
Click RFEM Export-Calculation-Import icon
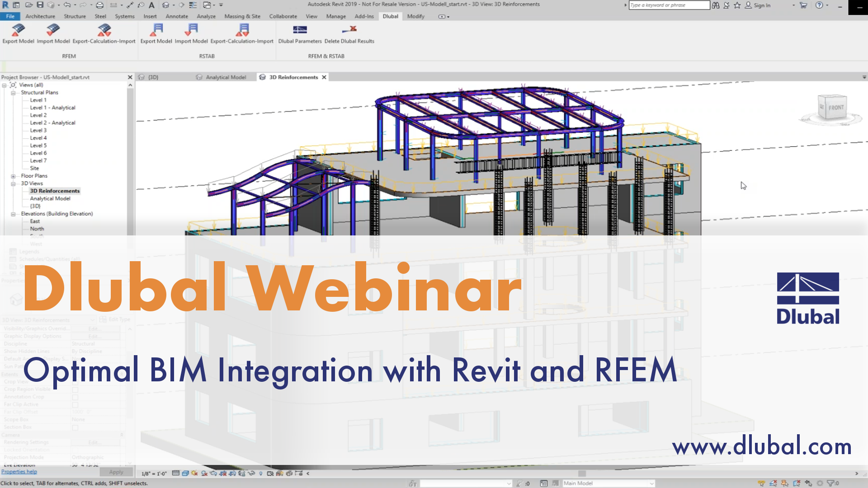pos(104,30)
